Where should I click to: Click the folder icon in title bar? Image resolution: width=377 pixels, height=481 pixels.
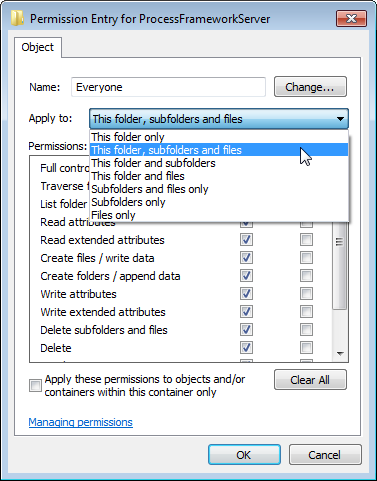click(x=17, y=18)
